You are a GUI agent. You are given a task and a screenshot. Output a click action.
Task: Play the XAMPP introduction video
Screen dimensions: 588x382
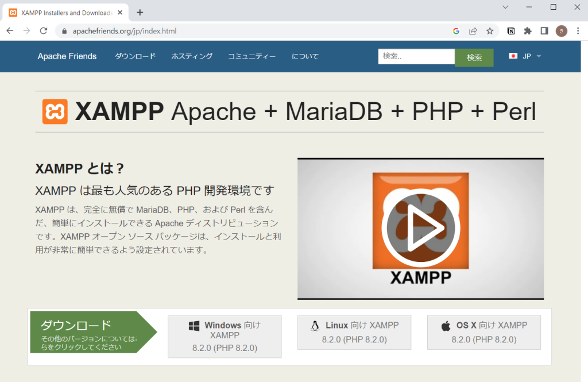(420, 228)
